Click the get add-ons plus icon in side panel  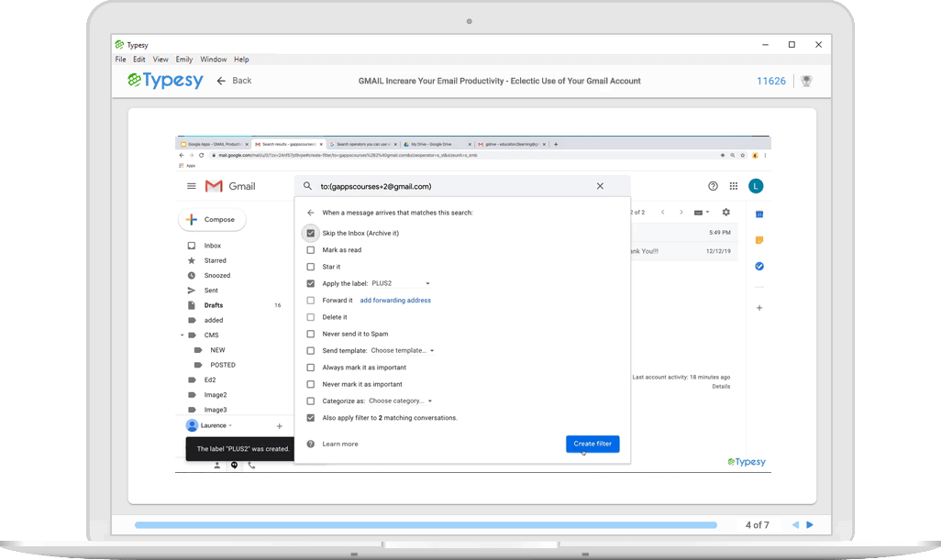point(759,308)
